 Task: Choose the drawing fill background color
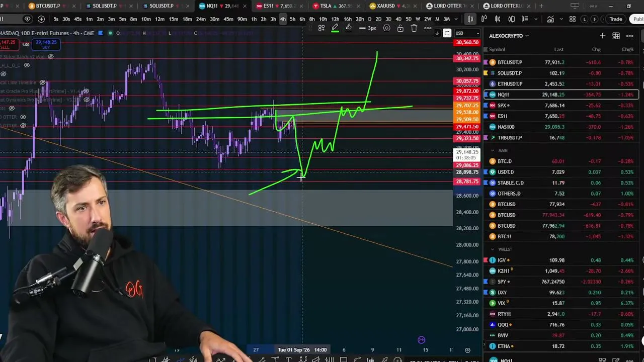coord(348,28)
